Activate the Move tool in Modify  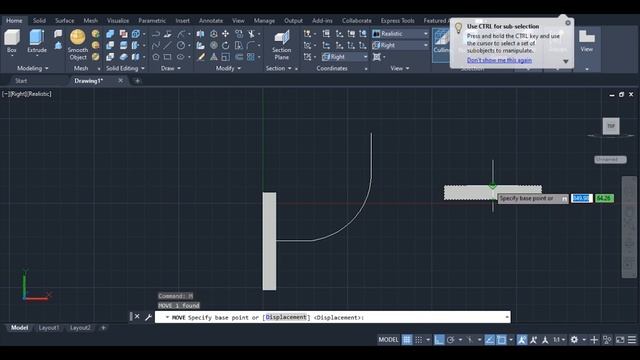click(x=225, y=34)
